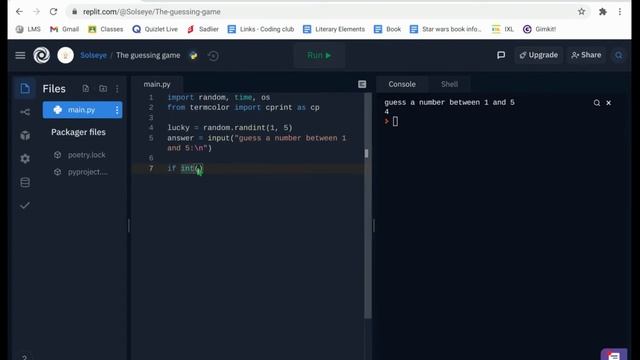The width and height of the screenshot is (640, 360).
Task: Add a new file in Files panel
Action: tap(85, 89)
